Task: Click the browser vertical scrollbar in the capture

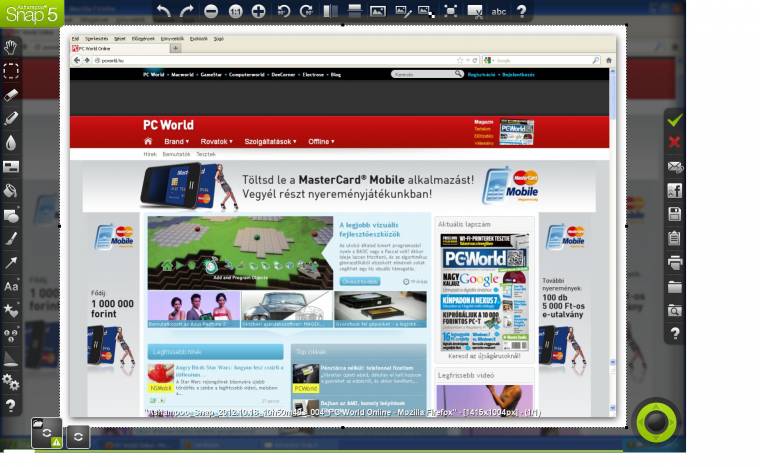Action: pyautogui.click(x=613, y=240)
